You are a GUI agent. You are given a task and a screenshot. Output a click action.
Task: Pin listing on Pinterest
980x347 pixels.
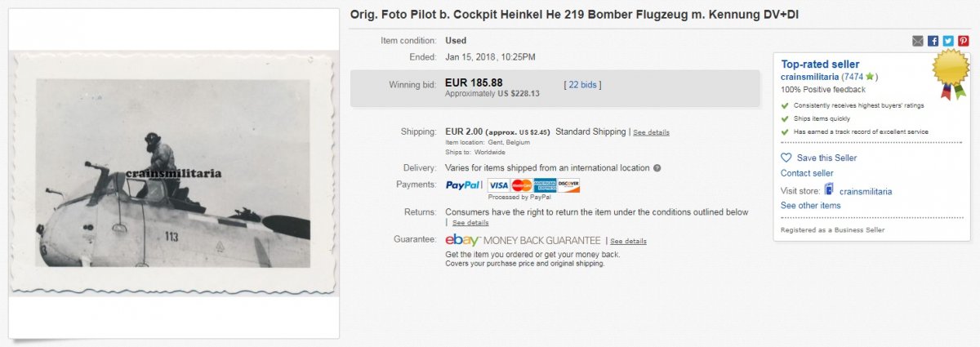[964, 41]
